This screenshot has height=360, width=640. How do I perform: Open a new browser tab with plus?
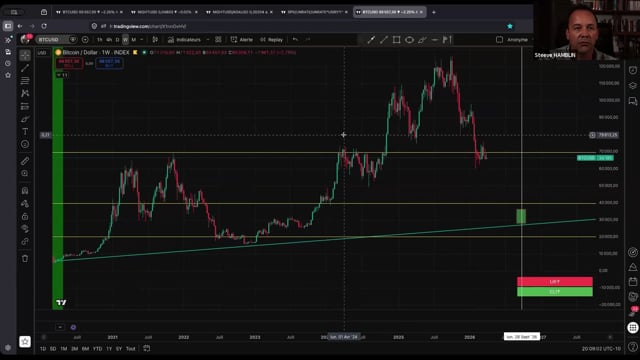433,12
